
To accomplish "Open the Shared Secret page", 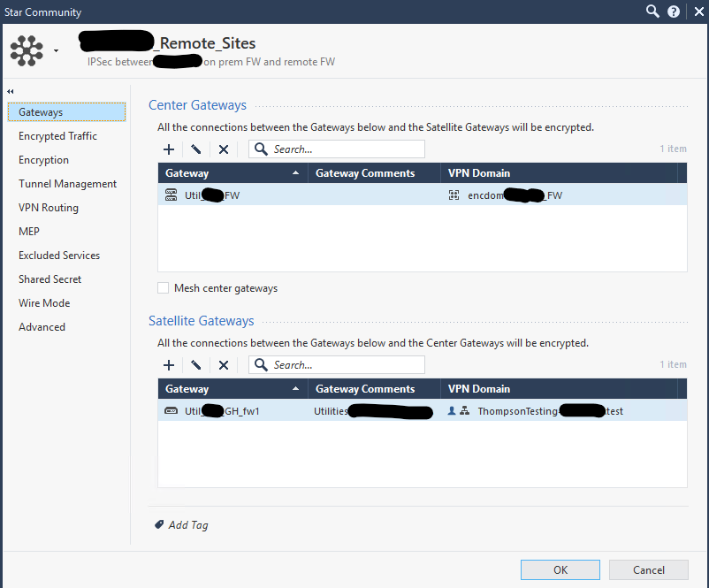I will pyautogui.click(x=50, y=279).
